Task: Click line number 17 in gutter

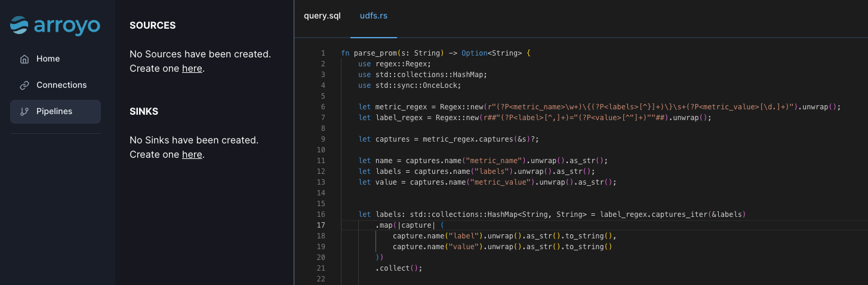Action: tap(321, 225)
